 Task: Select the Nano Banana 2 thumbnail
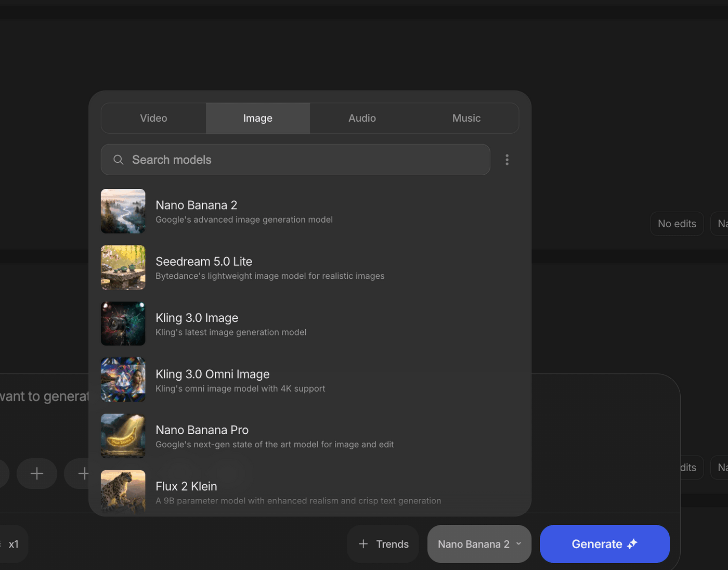pos(123,211)
